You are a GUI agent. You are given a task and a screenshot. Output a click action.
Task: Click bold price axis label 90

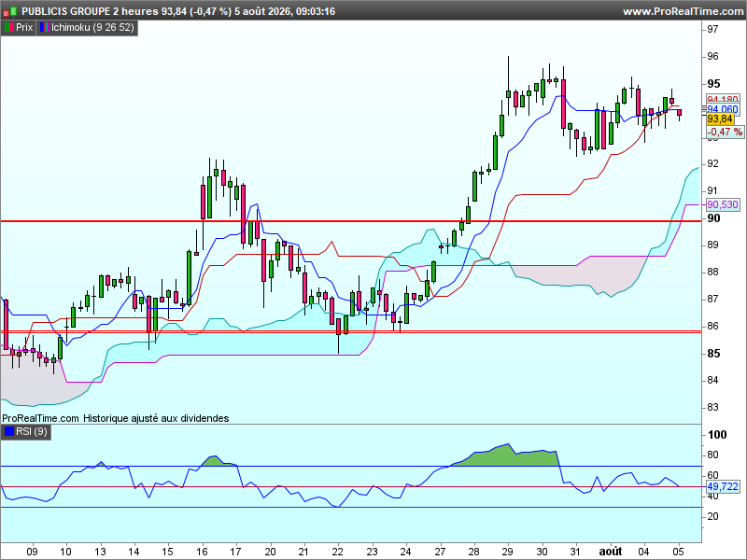click(x=713, y=218)
